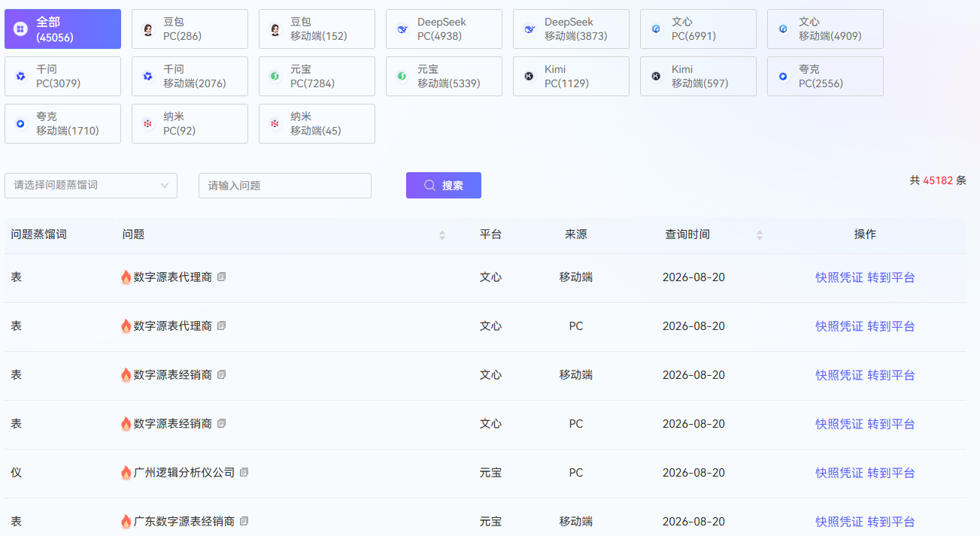Click the 纳米 PC(92) red logo icon
This screenshot has height=536, width=980.
[x=148, y=123]
